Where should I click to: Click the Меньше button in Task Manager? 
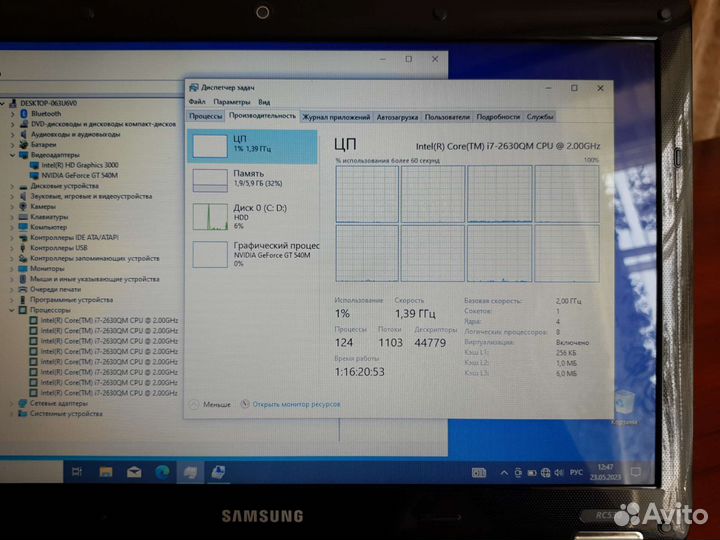[x=211, y=405]
